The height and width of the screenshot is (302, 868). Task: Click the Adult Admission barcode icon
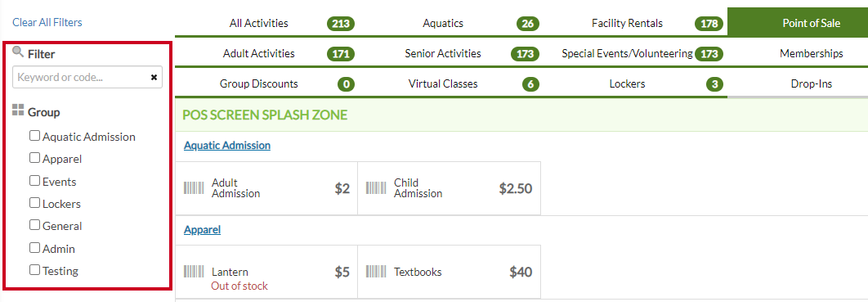tap(194, 188)
